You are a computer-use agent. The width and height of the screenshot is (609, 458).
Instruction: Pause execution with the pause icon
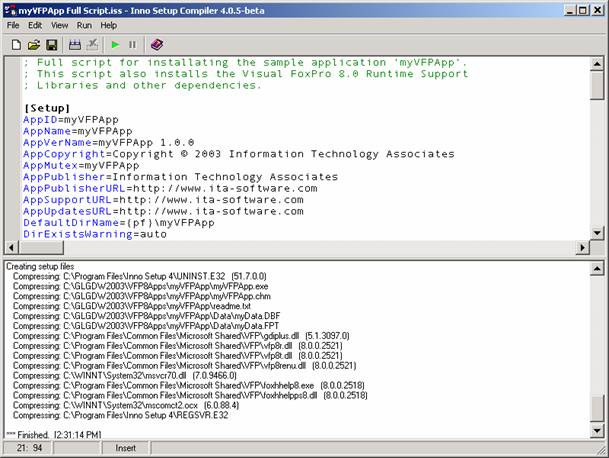pos(132,45)
